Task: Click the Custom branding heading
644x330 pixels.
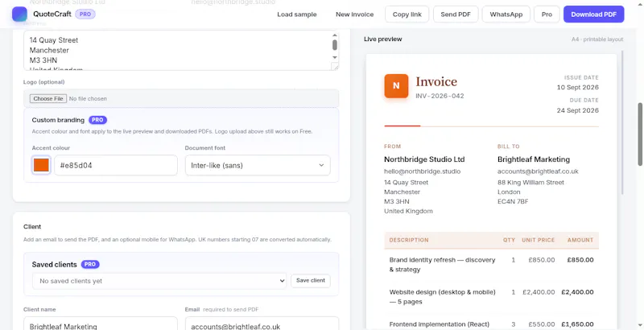Action: (x=58, y=120)
